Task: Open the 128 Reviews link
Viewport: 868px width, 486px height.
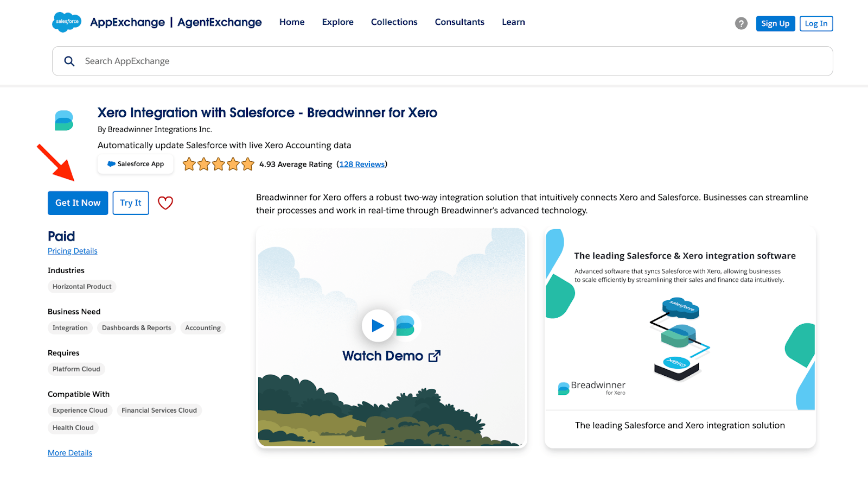Action: click(362, 164)
